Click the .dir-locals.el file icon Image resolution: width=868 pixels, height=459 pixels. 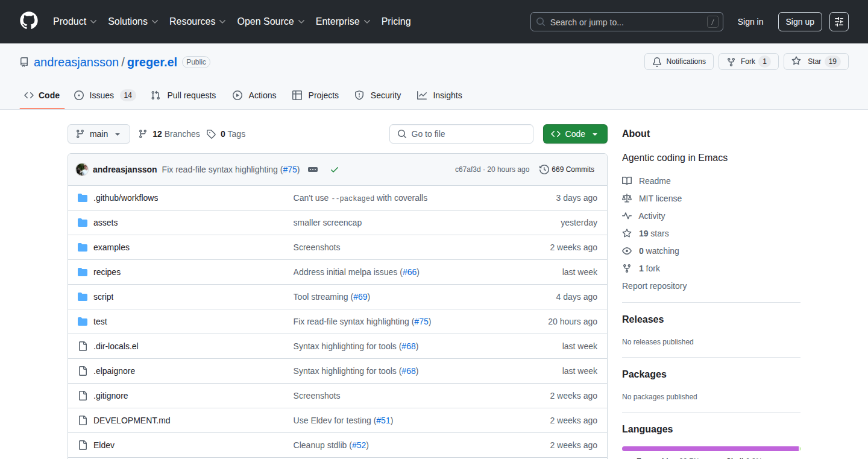tap(83, 346)
